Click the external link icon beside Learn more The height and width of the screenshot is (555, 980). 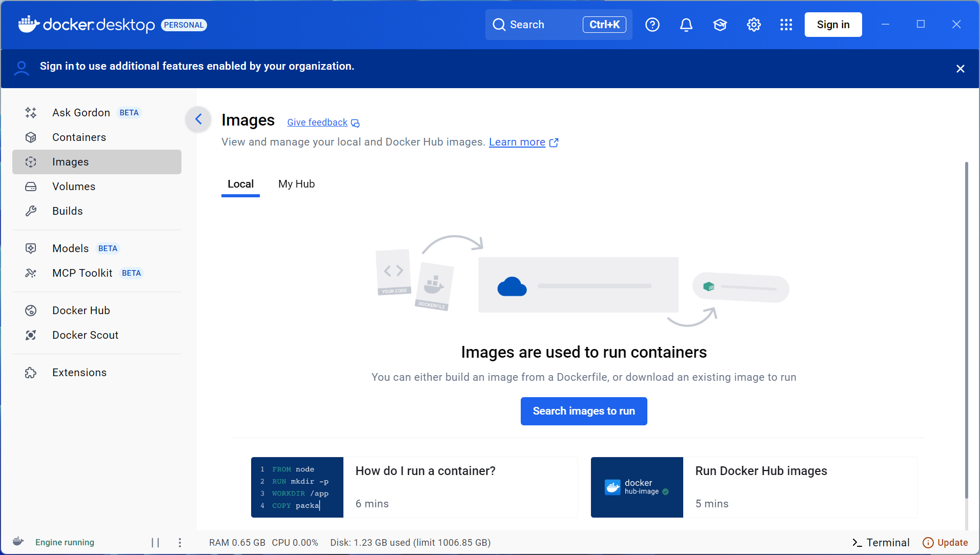click(554, 142)
